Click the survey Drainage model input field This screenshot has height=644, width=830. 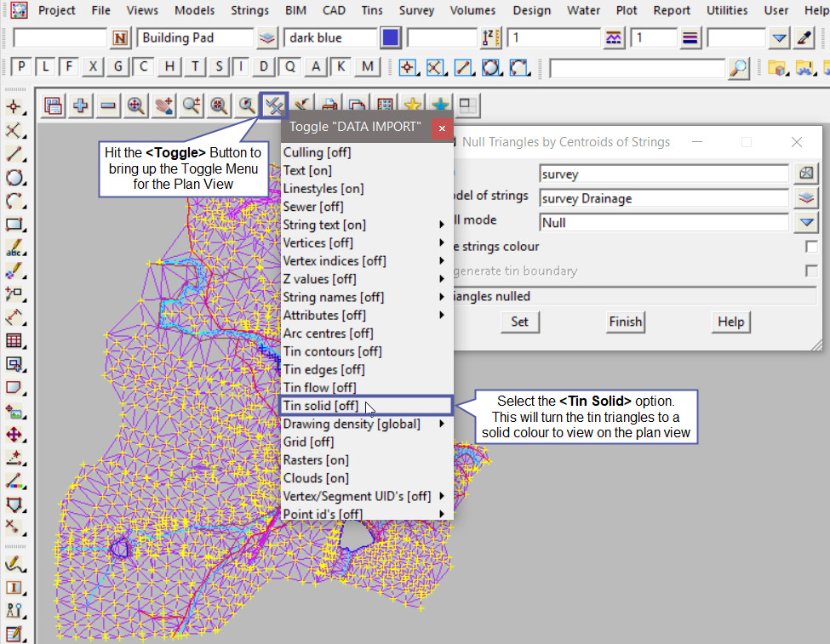click(x=663, y=198)
